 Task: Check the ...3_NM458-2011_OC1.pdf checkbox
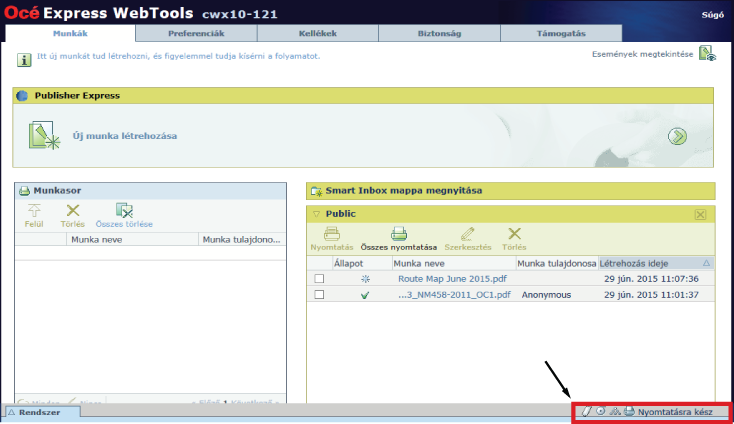pyautogui.click(x=319, y=294)
